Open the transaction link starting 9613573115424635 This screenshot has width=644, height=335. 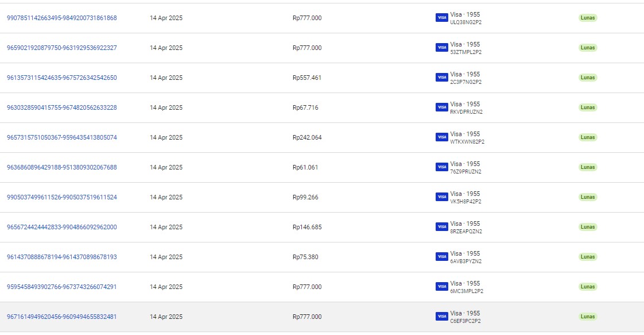(61, 78)
